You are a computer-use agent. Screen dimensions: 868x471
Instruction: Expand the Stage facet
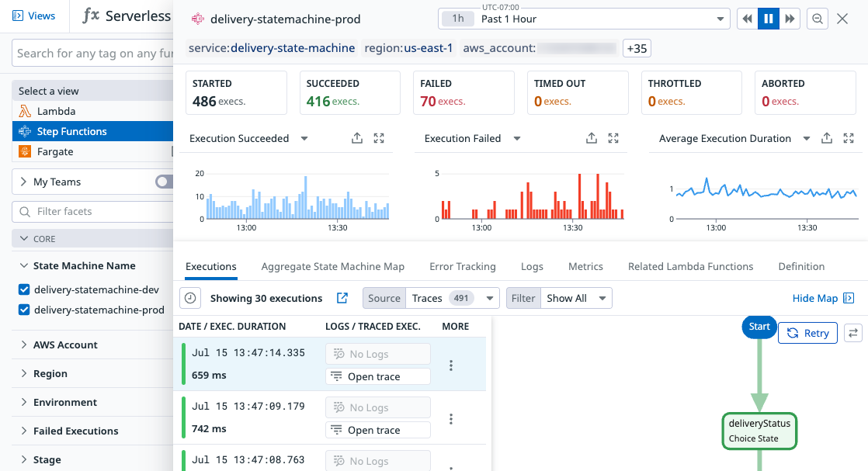click(24, 459)
